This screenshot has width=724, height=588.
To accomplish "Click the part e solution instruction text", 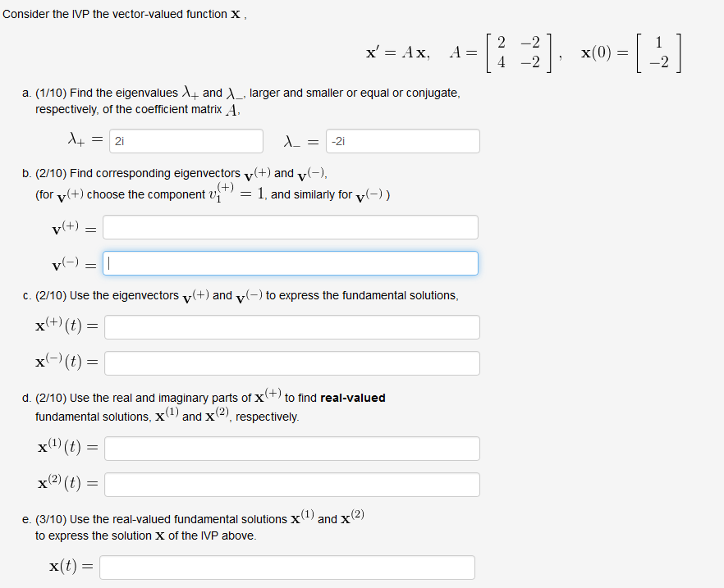I will click(x=198, y=527).
